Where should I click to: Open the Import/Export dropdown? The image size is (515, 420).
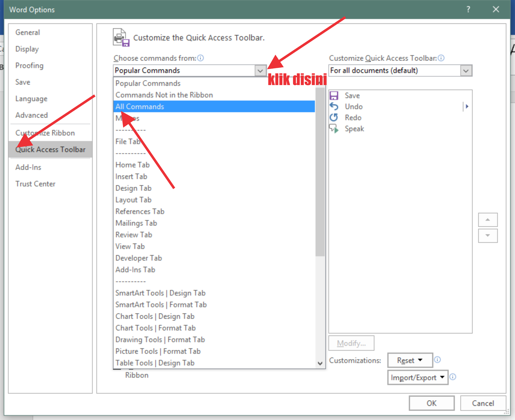click(418, 378)
